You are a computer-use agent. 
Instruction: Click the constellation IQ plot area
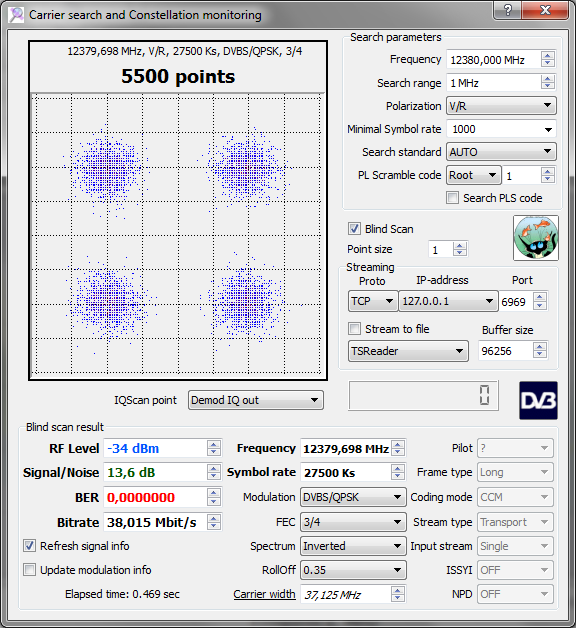pos(178,235)
